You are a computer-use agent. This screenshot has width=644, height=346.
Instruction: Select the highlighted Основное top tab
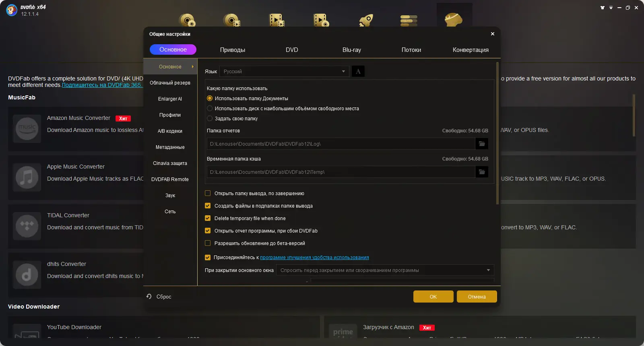[x=173, y=49]
